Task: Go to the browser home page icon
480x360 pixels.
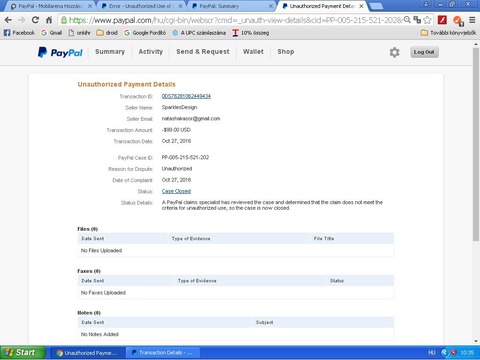Action: 49,20
